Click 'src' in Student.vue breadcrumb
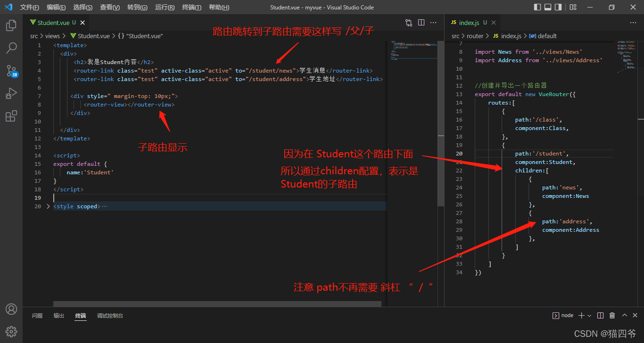 (34, 36)
